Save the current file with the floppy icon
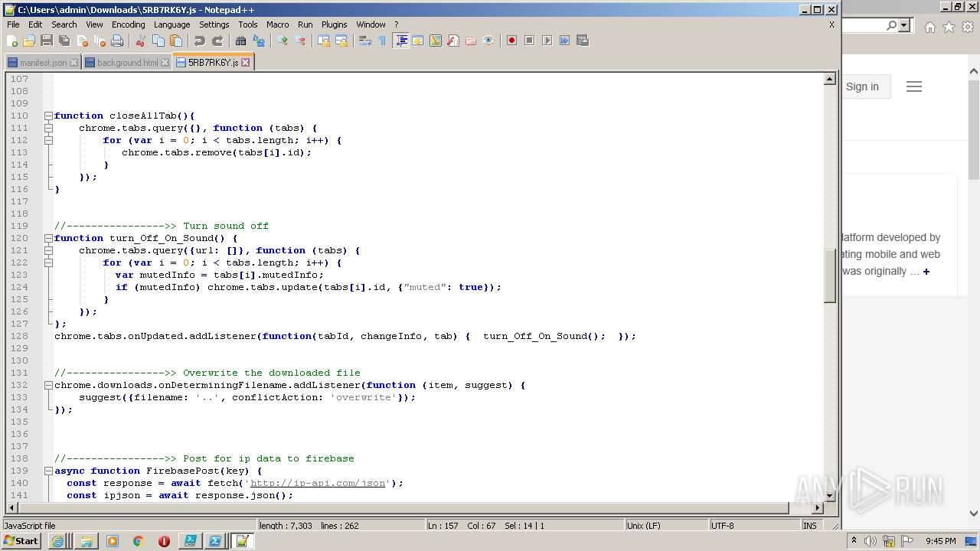980x551 pixels. (x=47, y=41)
